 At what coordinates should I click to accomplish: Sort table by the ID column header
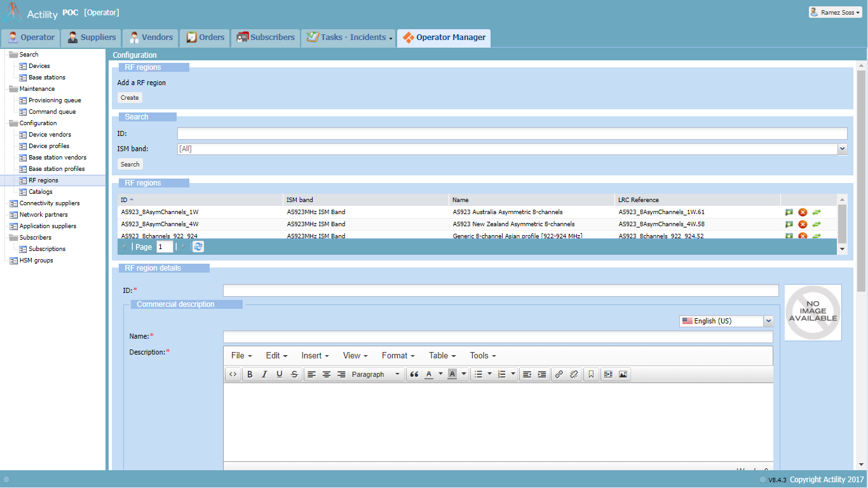(200, 200)
